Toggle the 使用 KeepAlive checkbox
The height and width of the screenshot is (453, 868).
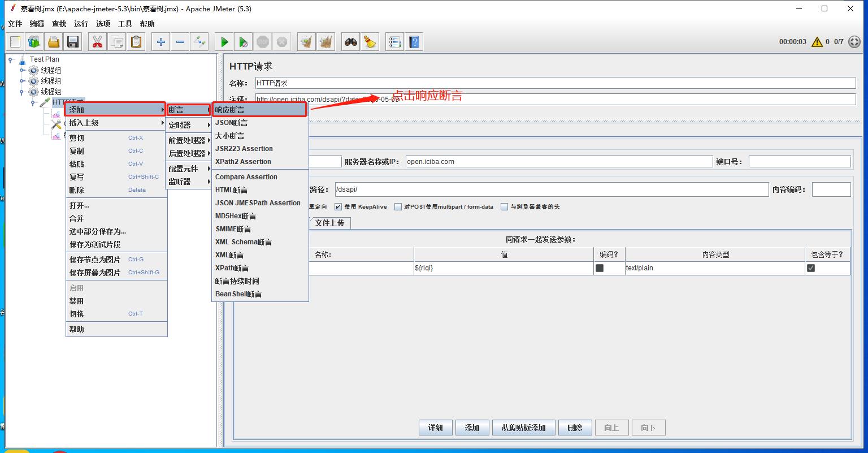[x=338, y=207]
